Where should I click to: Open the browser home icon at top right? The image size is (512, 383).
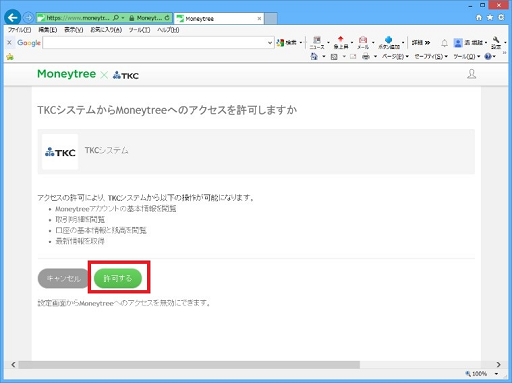pos(479,17)
